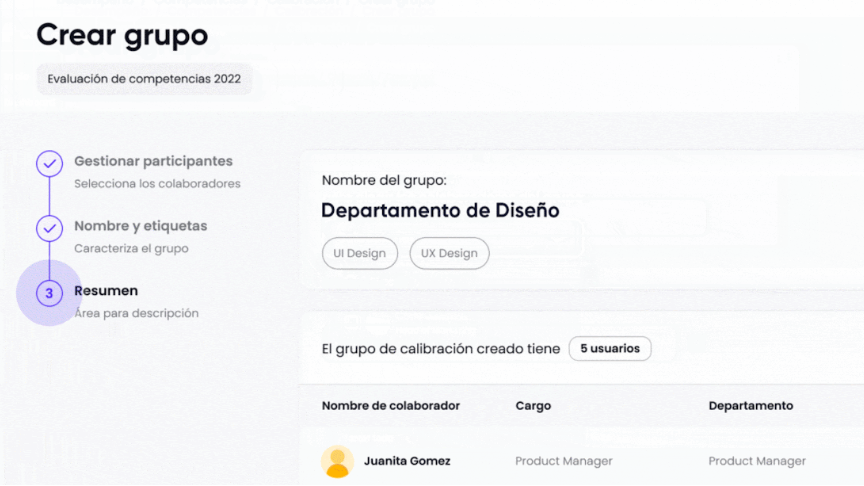Open Juanita Gomez's avatar icon
864x486 pixels.
337,461
